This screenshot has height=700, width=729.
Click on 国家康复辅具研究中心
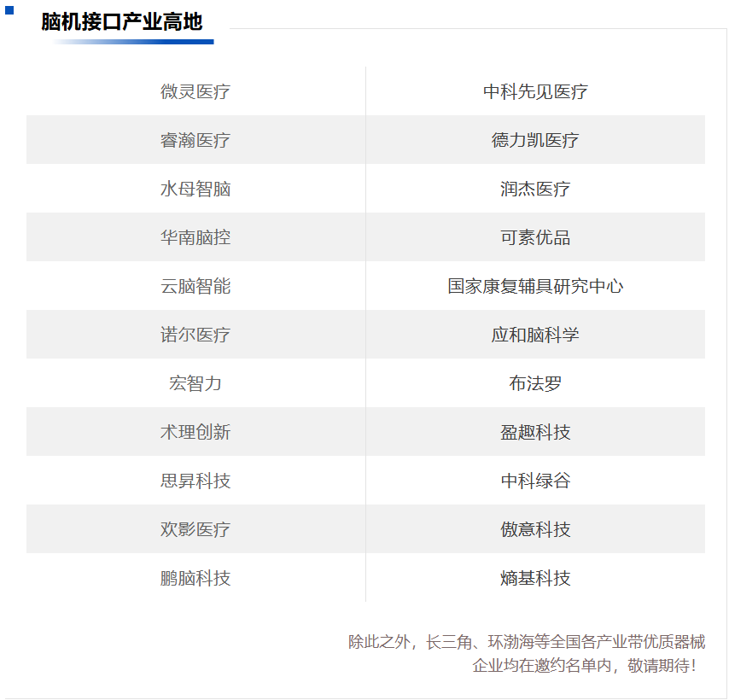point(535,286)
